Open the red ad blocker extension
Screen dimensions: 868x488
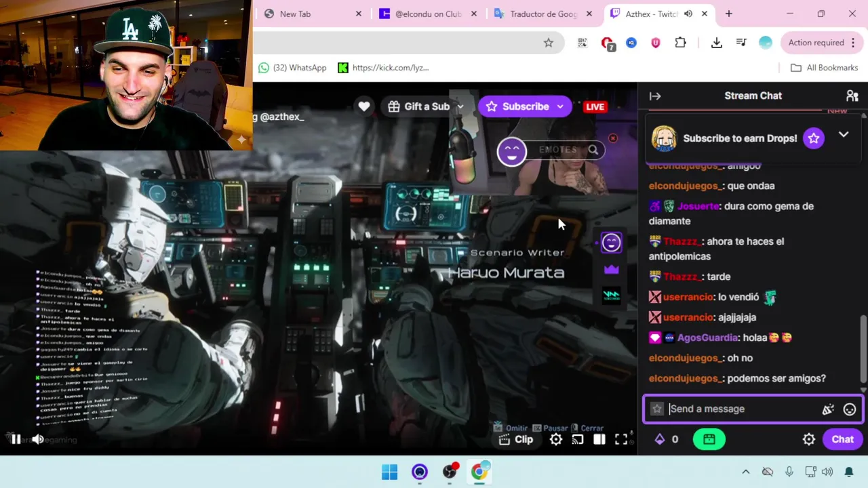point(608,43)
